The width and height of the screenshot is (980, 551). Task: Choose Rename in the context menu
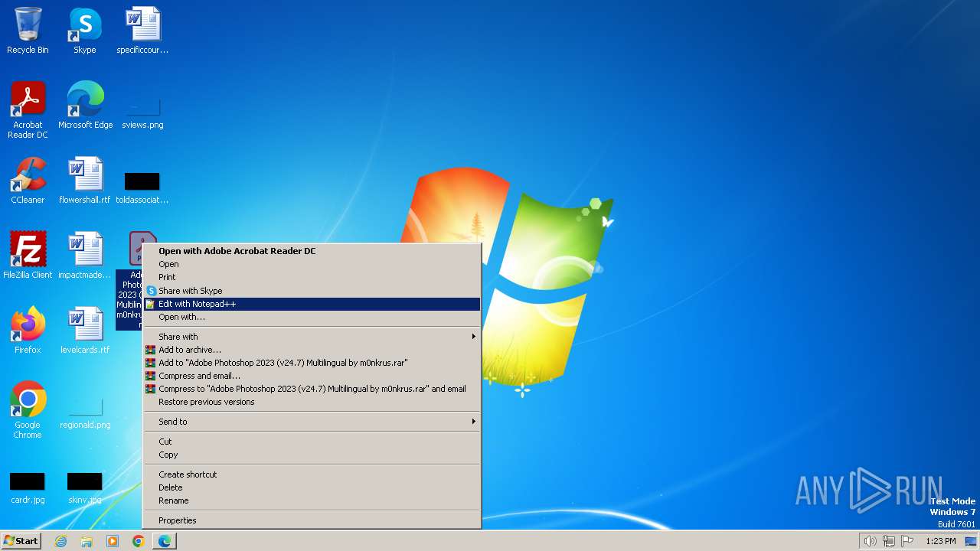pyautogui.click(x=312, y=500)
